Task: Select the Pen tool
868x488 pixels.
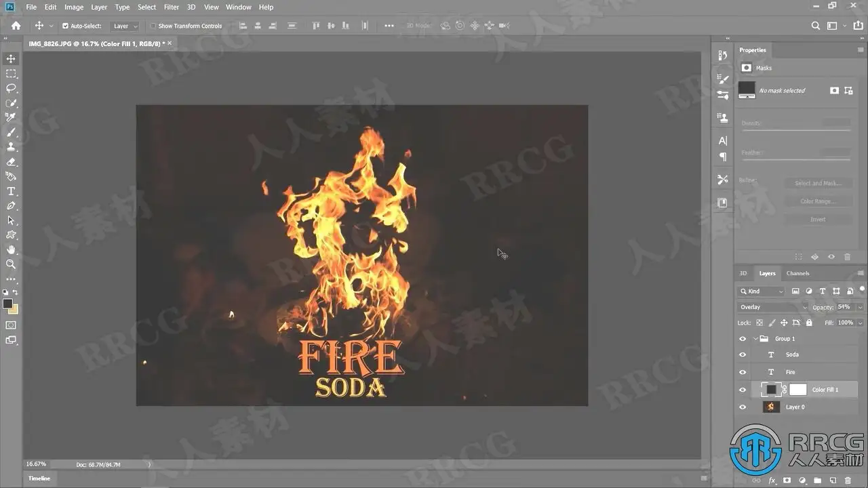Action: [x=11, y=206]
